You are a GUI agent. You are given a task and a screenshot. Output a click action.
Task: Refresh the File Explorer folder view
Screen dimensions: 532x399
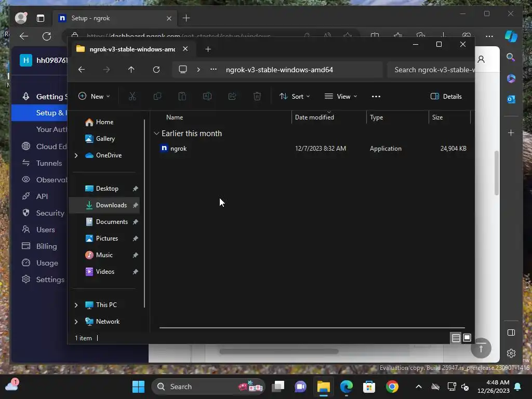[156, 70]
